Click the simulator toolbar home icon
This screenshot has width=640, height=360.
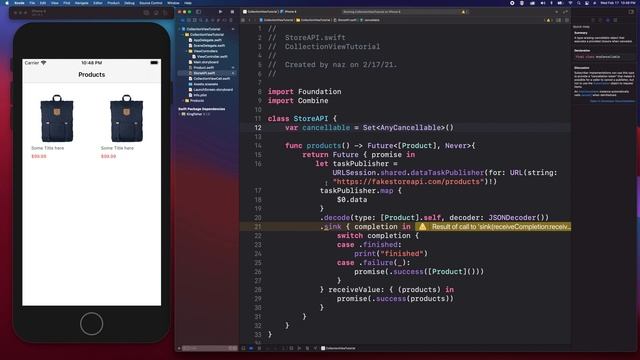point(146,13)
